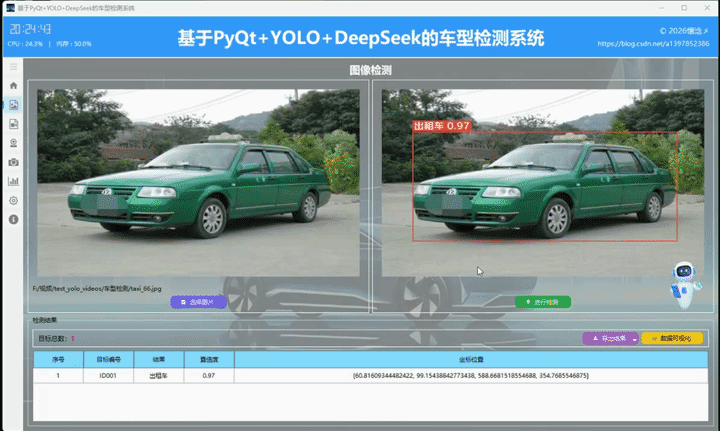
Task: Click the original taxi image preview
Action: point(198,183)
